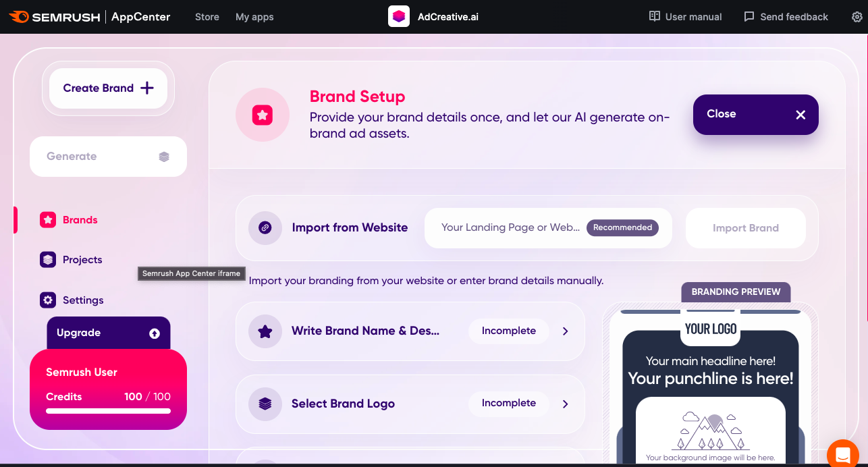
Task: Open the Store menu item
Action: (207, 17)
